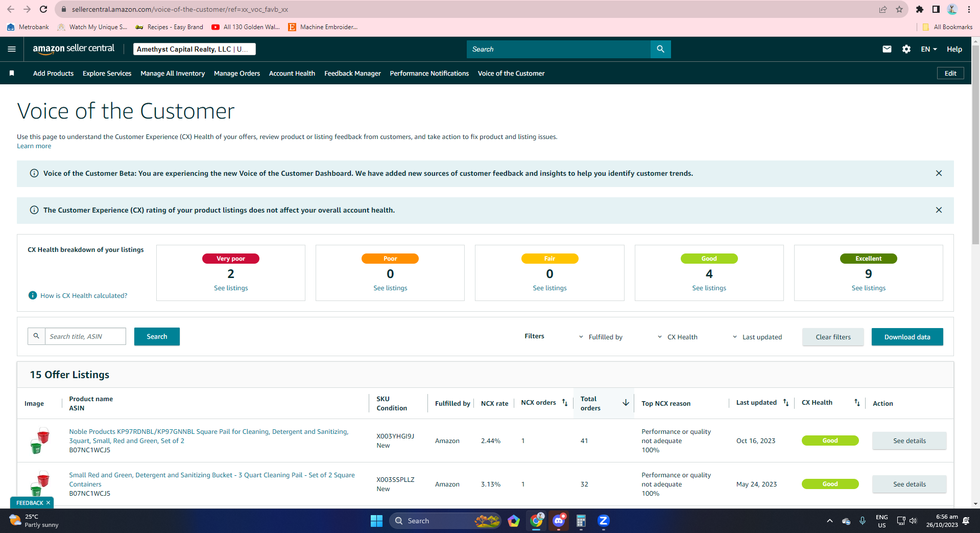Viewport: 980px width, 533px height.
Task: Open the Help link in header
Action: click(954, 49)
